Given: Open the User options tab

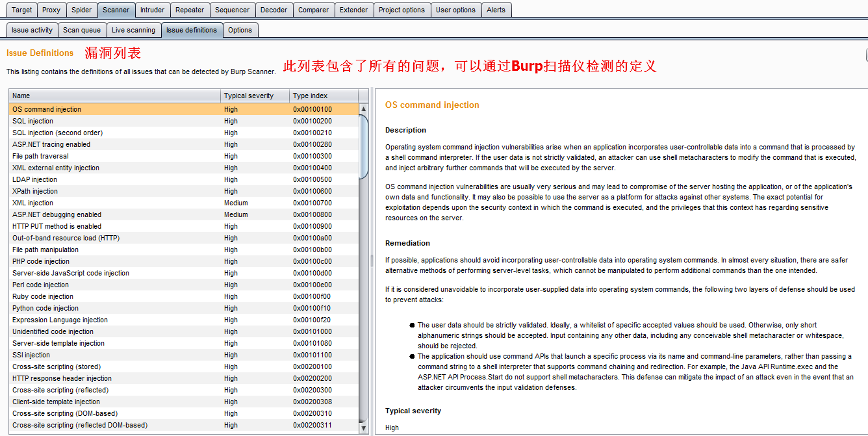Looking at the screenshot, I should tap(455, 10).
